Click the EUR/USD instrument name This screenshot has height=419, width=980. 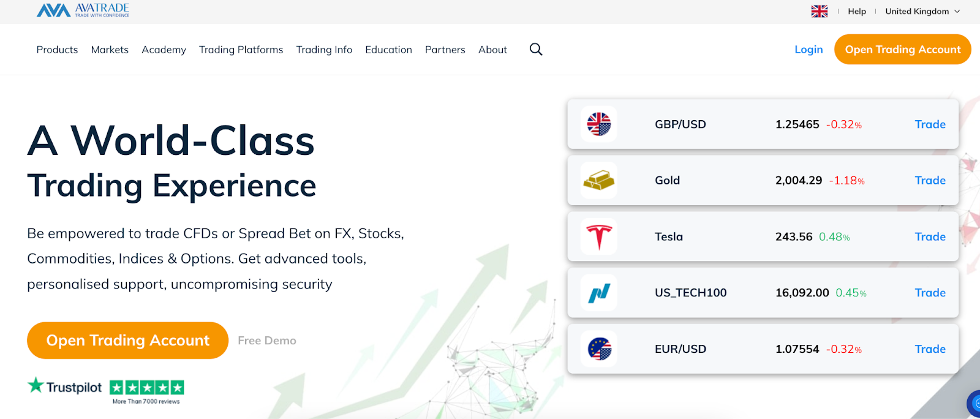[x=680, y=349]
